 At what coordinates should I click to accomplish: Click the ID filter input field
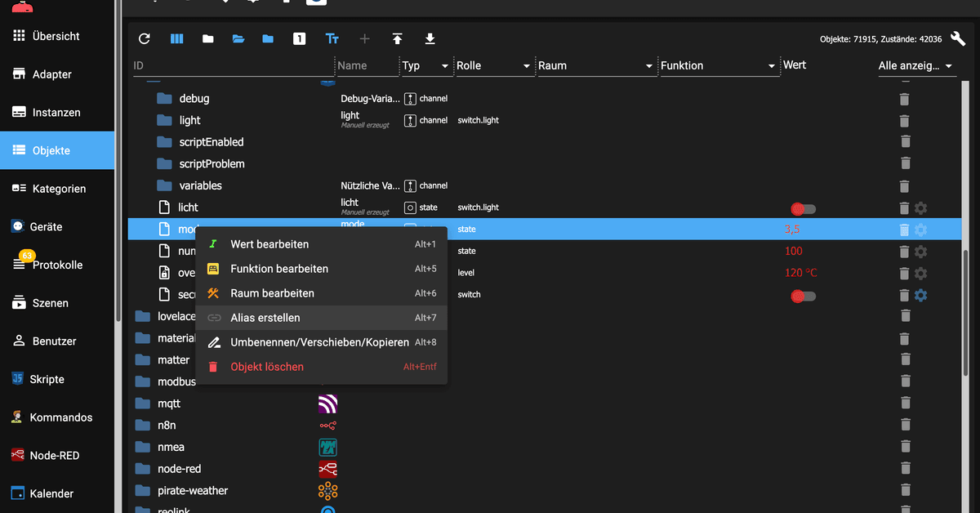pos(233,66)
